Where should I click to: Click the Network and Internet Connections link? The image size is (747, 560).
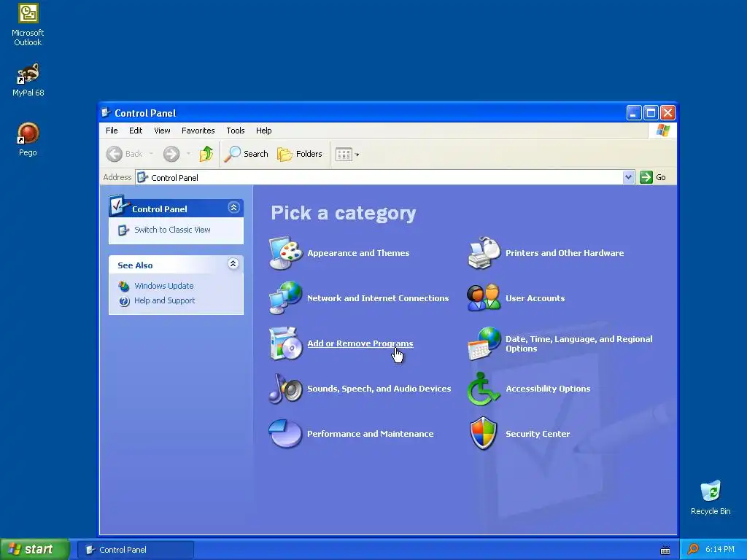point(378,298)
